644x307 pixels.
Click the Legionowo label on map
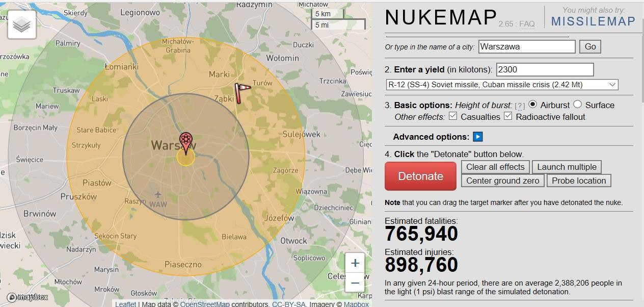pyautogui.click(x=141, y=12)
